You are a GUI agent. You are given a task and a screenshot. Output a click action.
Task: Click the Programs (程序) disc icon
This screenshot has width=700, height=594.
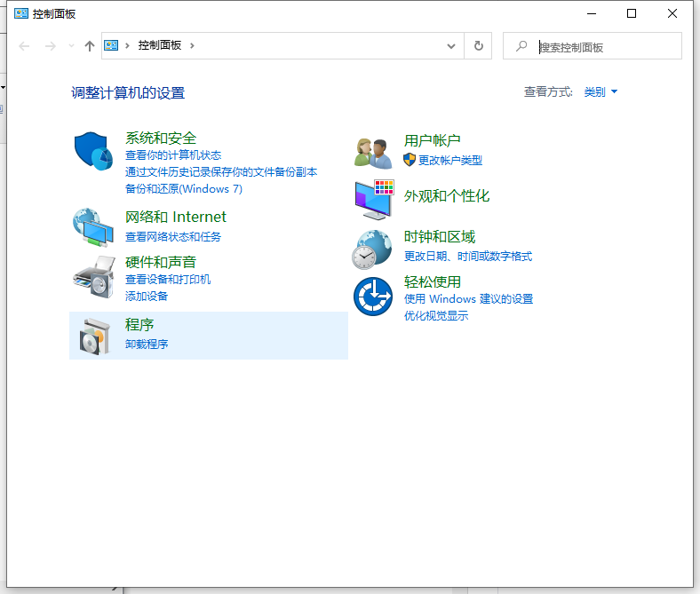coord(93,336)
